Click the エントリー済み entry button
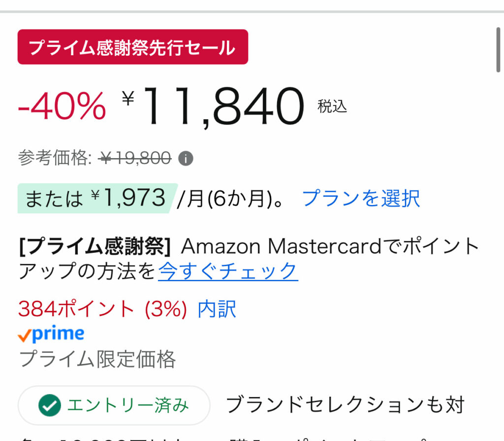Image resolution: width=504 pixels, height=441 pixels. click(x=114, y=406)
